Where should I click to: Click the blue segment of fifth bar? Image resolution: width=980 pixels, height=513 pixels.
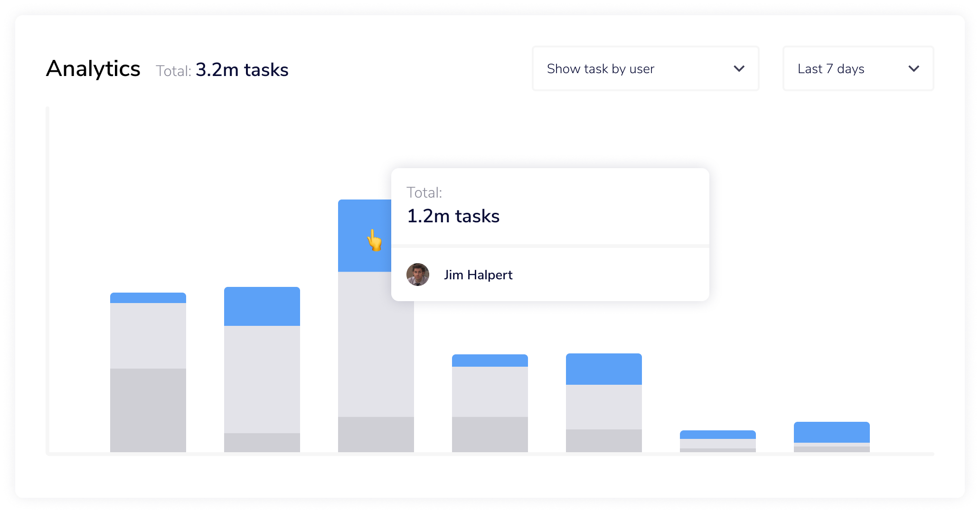pyautogui.click(x=604, y=369)
